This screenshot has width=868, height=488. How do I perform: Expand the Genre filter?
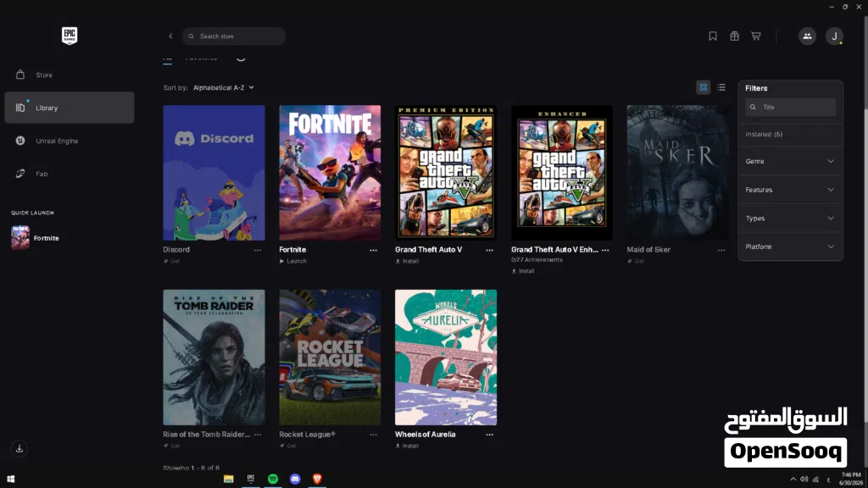[x=790, y=162]
